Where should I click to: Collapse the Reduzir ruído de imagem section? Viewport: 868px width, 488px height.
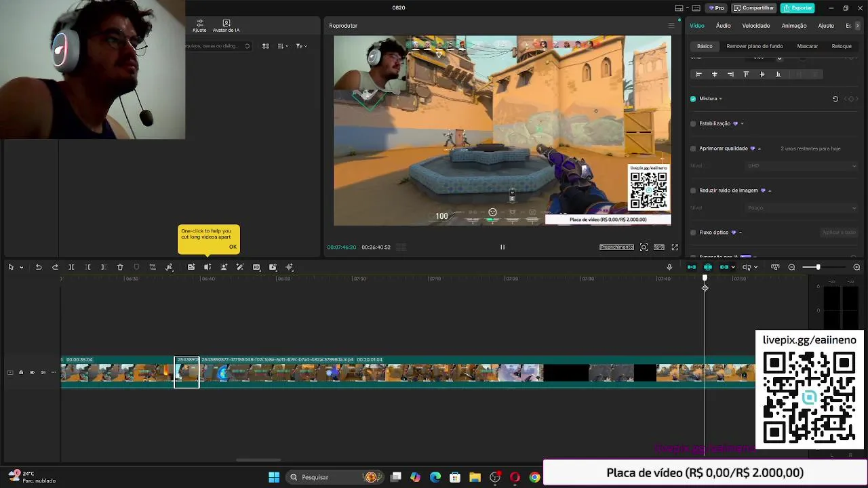coord(770,190)
